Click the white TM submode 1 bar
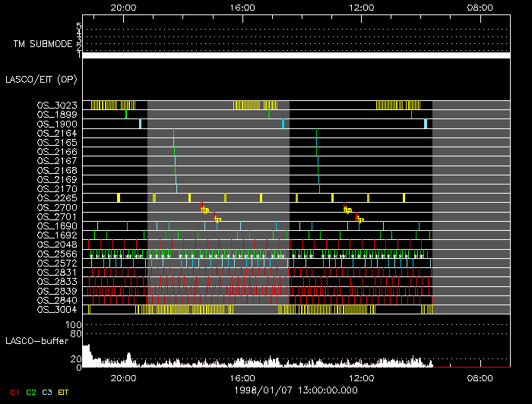Viewport: 532px width, 404px height. click(x=296, y=55)
